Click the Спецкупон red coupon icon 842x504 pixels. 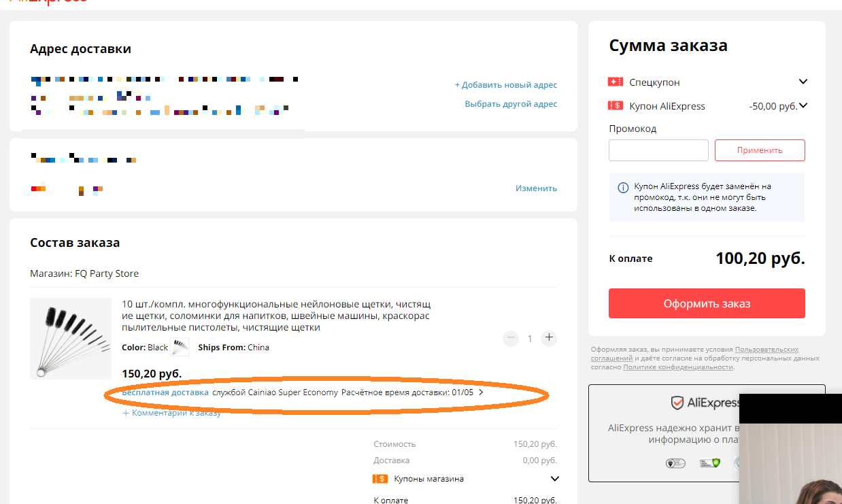point(616,82)
